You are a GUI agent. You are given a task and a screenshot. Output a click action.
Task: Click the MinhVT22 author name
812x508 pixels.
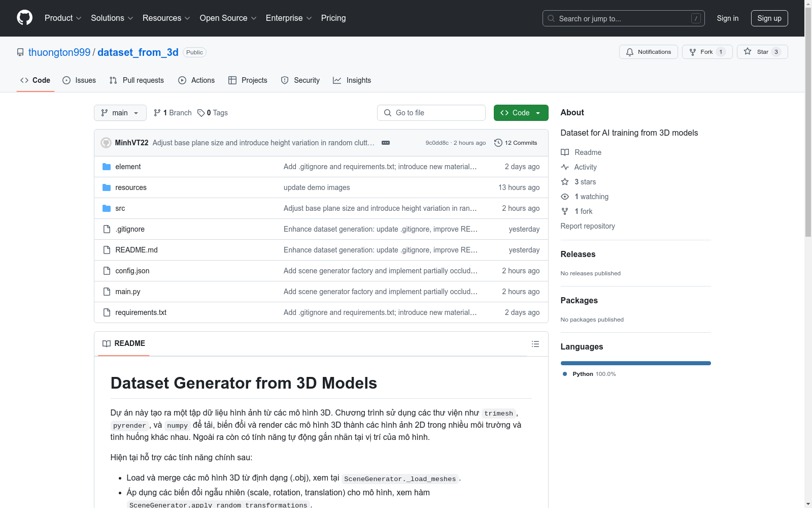point(132,143)
